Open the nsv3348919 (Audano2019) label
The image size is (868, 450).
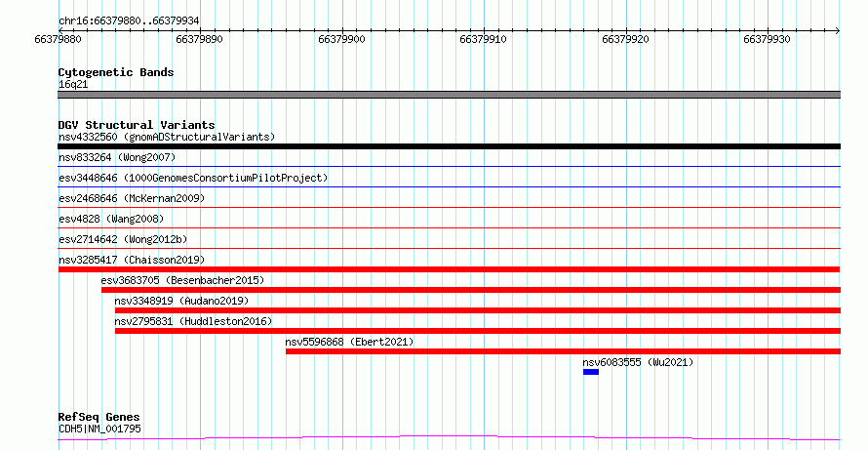point(181,301)
